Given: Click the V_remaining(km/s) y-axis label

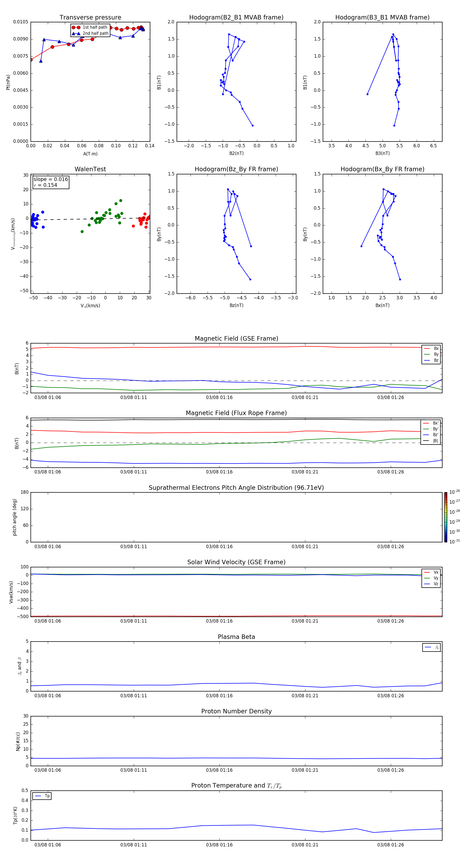Looking at the screenshot, I should coord(13,234).
